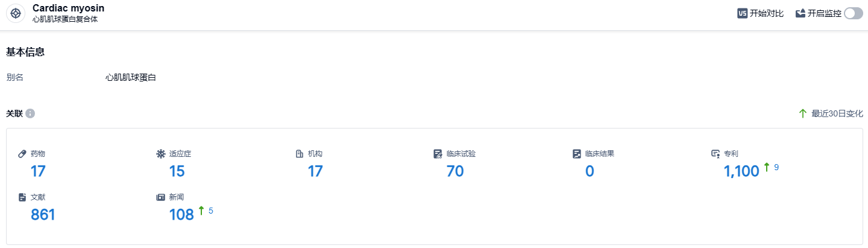Viewport: 868px width, 248px height.
Task: Click the 药物 pill icon
Action: click(23, 154)
